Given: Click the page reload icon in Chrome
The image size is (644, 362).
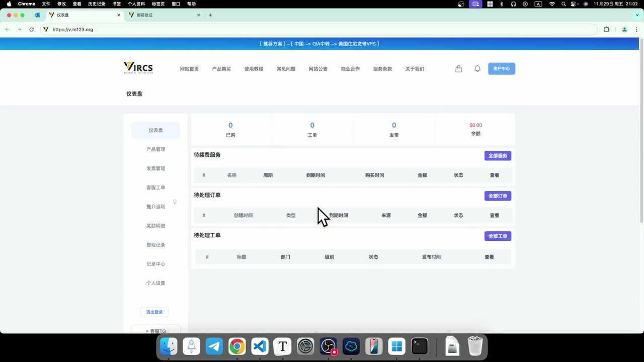Looking at the screenshot, I should (x=31, y=29).
